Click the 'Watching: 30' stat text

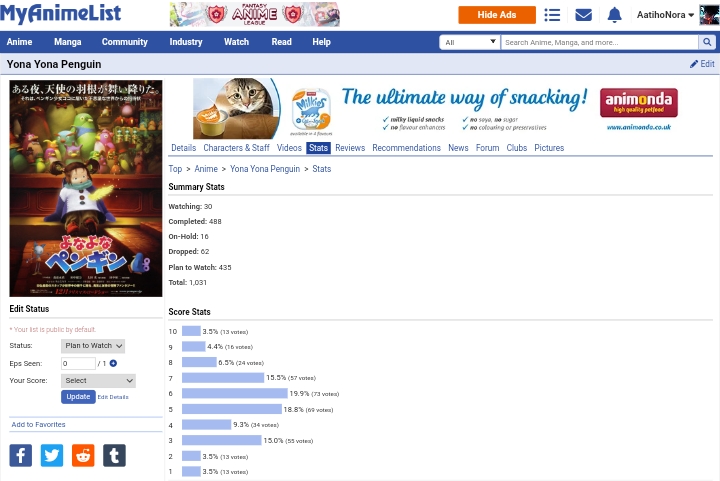190,206
